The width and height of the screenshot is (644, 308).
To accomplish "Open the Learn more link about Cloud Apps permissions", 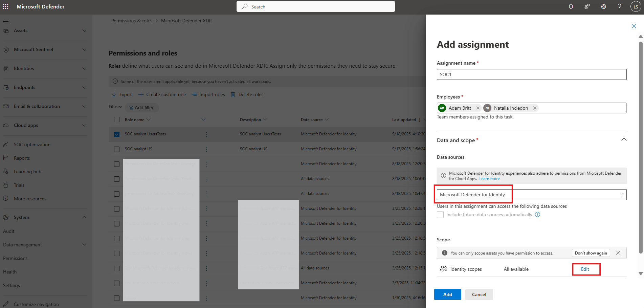I will [x=489, y=178].
